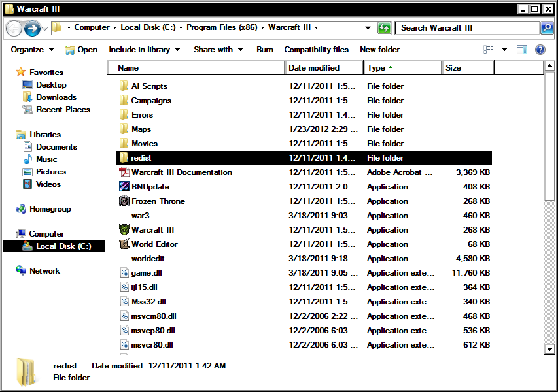
Task: Open the address bar history dropdown
Action: (x=368, y=27)
